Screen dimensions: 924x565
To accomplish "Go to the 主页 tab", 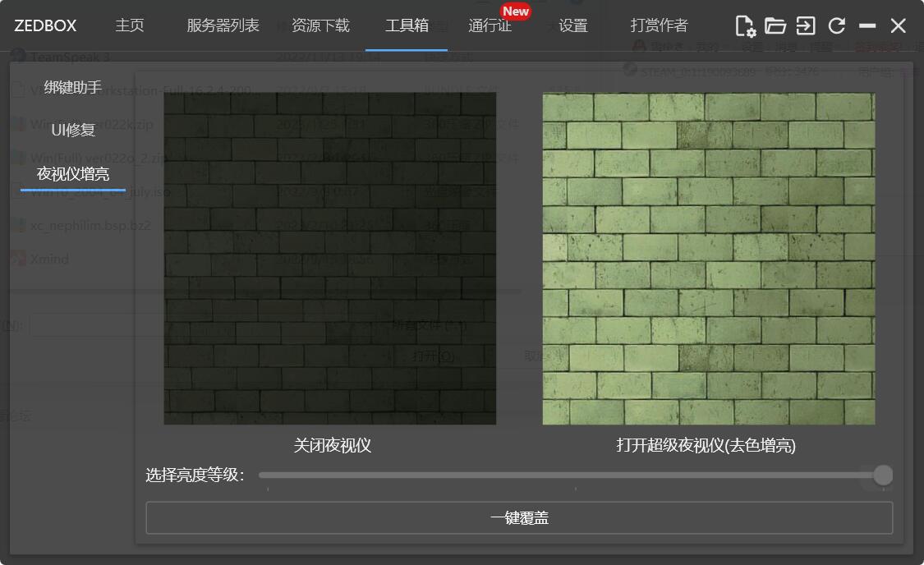I will pyautogui.click(x=130, y=25).
